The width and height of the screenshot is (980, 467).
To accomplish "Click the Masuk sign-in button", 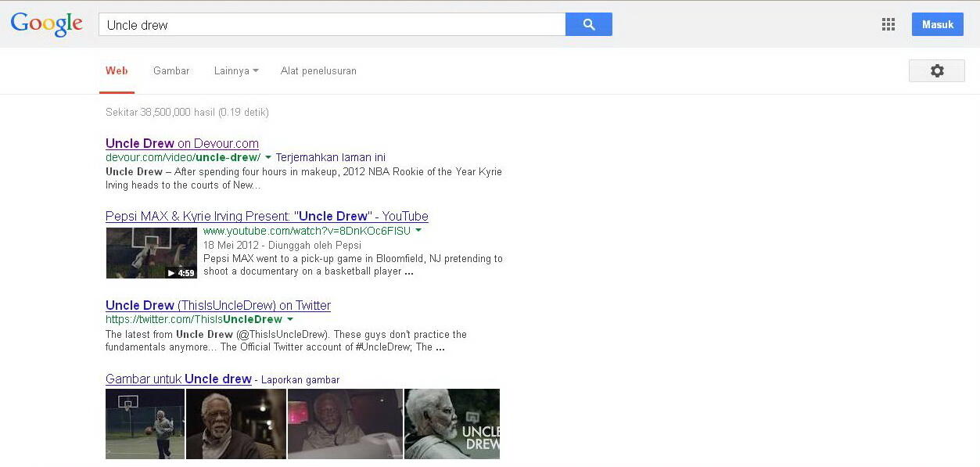I will click(937, 24).
